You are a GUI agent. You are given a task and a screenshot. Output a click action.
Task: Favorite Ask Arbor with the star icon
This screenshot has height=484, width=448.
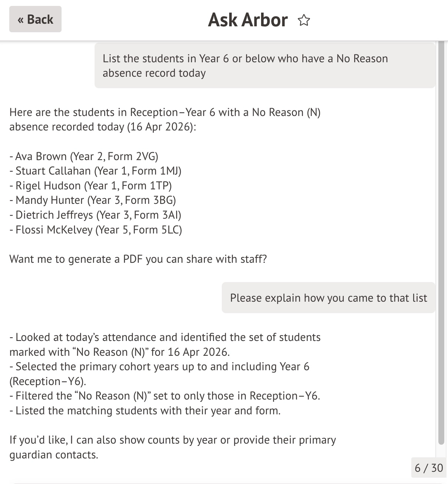tap(304, 20)
